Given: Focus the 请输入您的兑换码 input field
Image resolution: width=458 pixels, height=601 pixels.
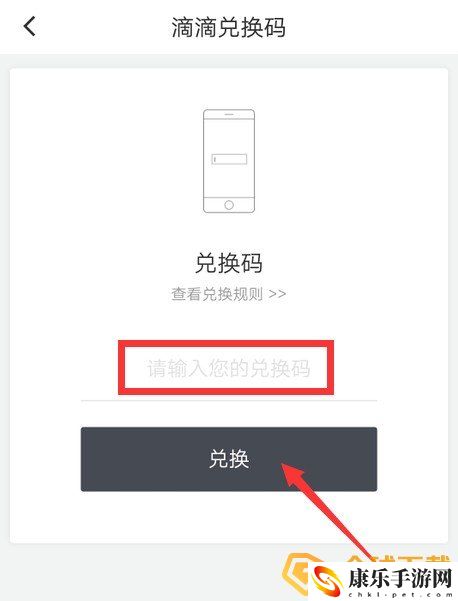Looking at the screenshot, I should point(229,368).
